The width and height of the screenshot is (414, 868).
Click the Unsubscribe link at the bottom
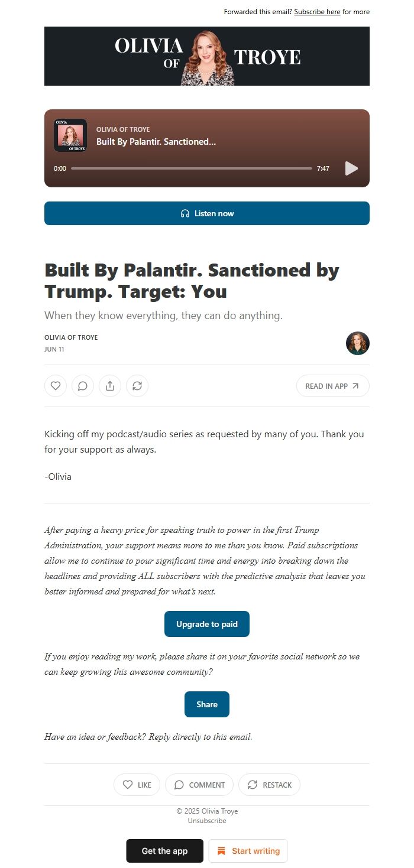206,820
